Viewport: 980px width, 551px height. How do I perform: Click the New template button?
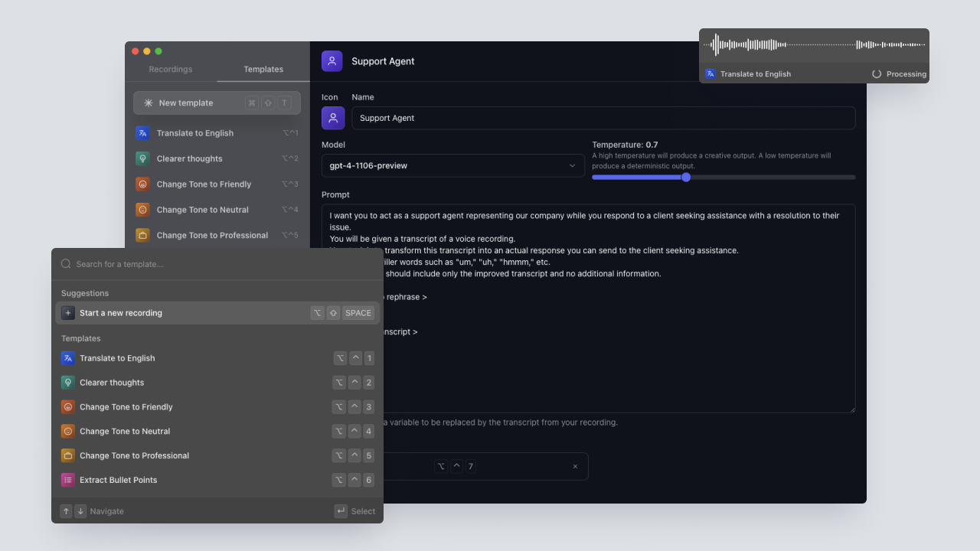pos(217,103)
